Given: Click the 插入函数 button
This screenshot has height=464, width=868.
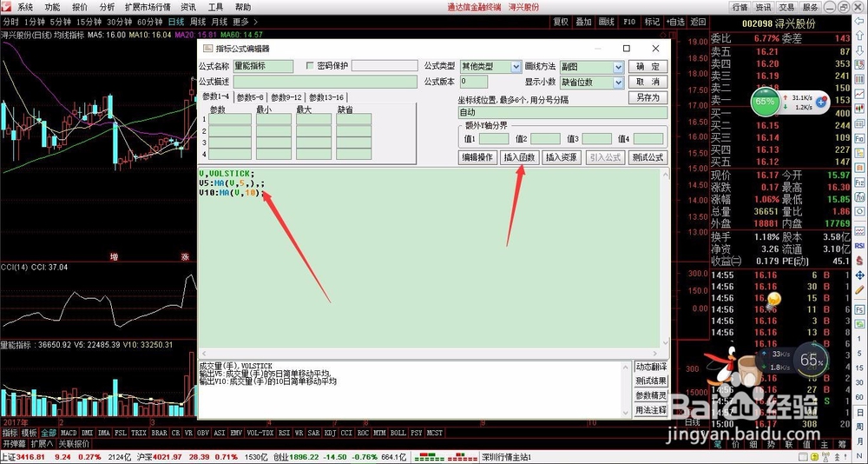Looking at the screenshot, I should [519, 157].
